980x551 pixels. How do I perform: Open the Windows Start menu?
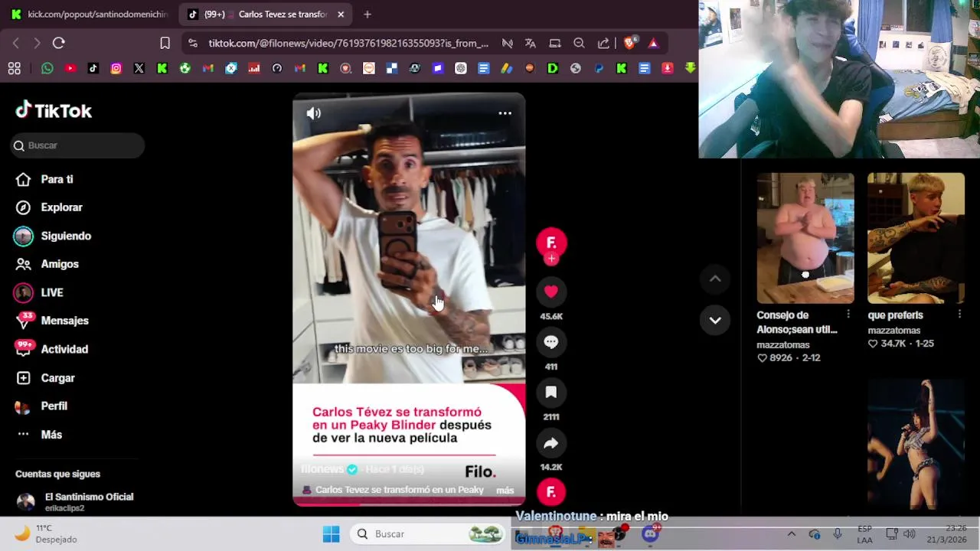(x=331, y=534)
